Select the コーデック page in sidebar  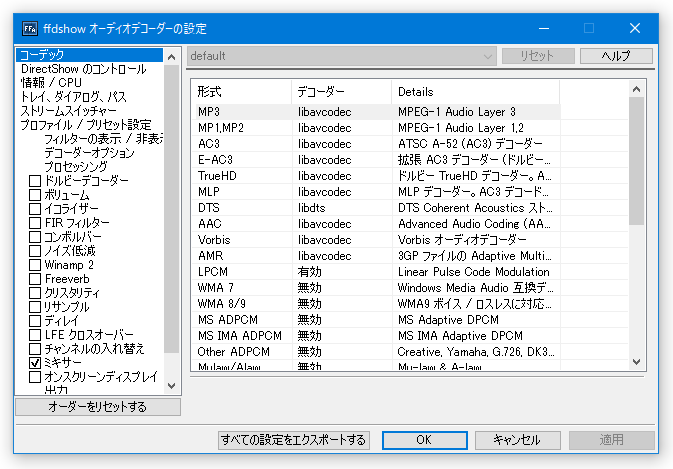point(89,55)
